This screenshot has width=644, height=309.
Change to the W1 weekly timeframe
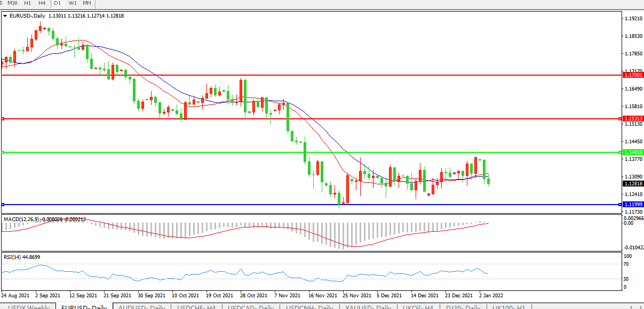(x=73, y=3)
